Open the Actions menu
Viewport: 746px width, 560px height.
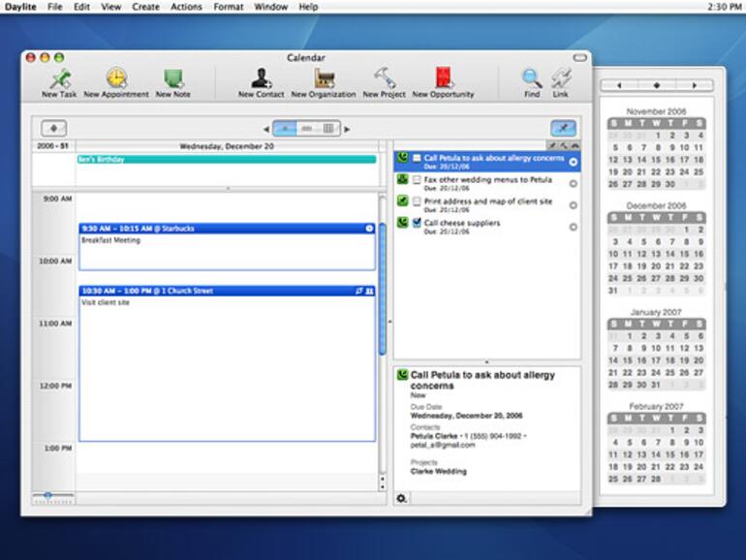click(x=186, y=7)
